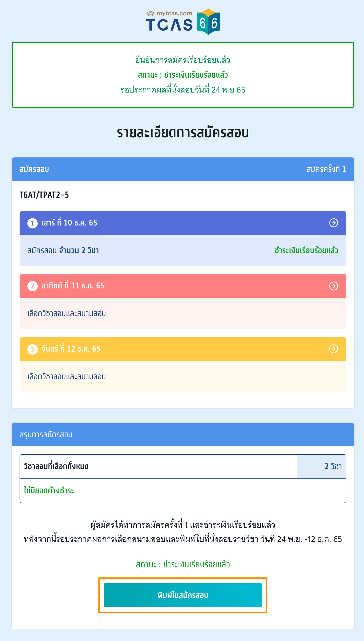The height and width of the screenshot is (641, 364).
Task: Click the mytcas.com eye emblem
Action: [x=150, y=13]
